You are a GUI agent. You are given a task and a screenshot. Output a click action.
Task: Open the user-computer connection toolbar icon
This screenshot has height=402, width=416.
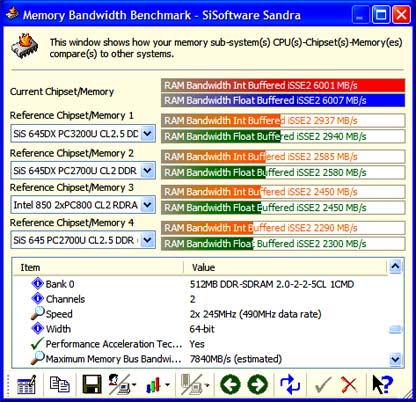point(119,384)
